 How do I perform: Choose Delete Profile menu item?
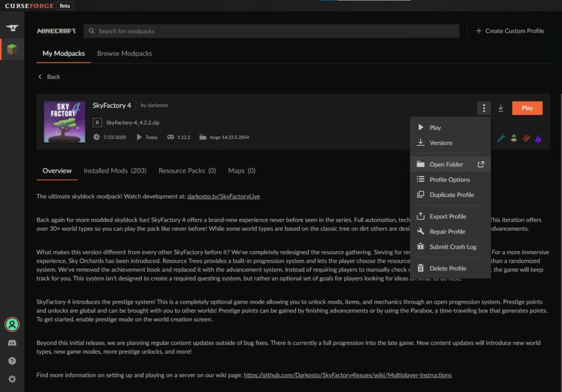(x=450, y=268)
